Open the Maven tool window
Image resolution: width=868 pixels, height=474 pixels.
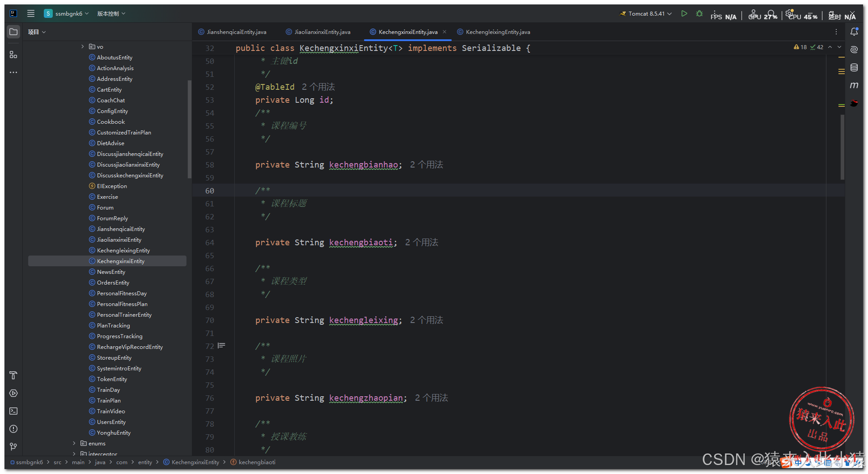[854, 85]
